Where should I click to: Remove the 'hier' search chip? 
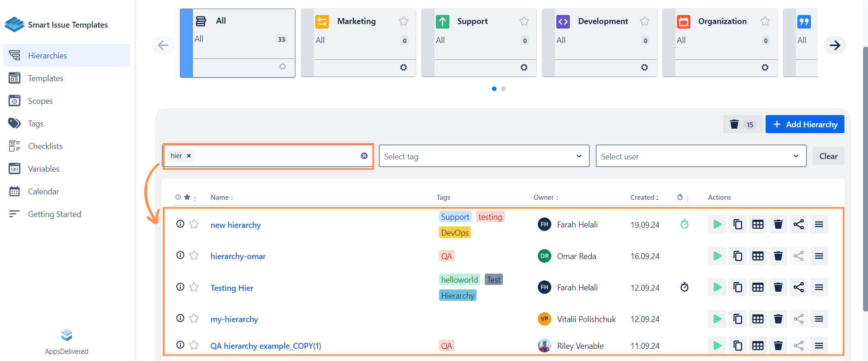(x=189, y=156)
